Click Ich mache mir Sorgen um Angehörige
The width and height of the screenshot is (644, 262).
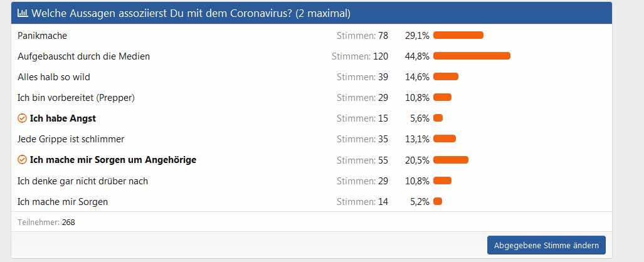pos(113,160)
